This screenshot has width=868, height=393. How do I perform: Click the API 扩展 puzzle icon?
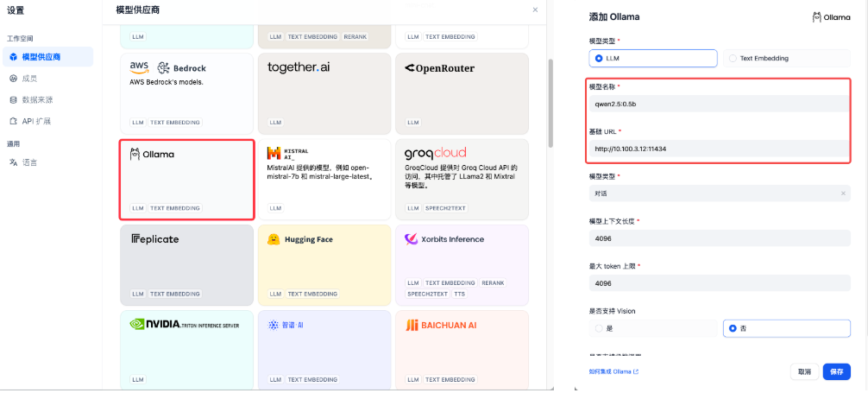click(13, 121)
